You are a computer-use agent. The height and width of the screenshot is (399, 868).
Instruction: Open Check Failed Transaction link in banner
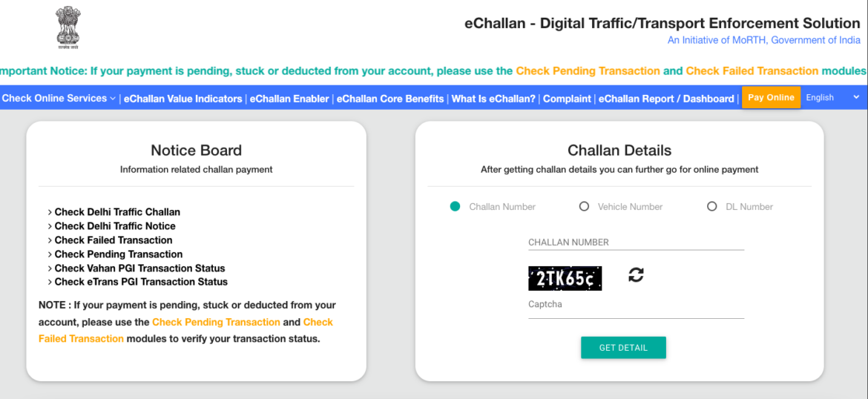pyautogui.click(x=752, y=71)
